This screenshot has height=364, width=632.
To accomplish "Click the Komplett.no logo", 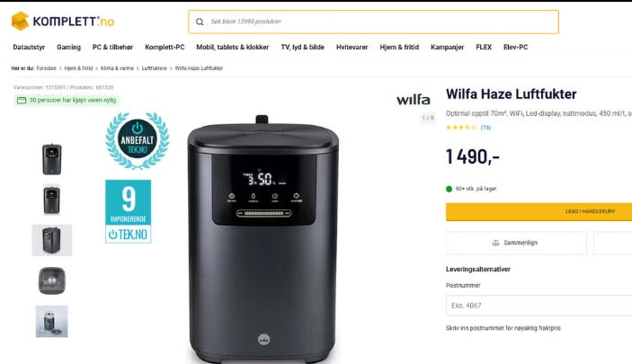I will click(x=62, y=21).
